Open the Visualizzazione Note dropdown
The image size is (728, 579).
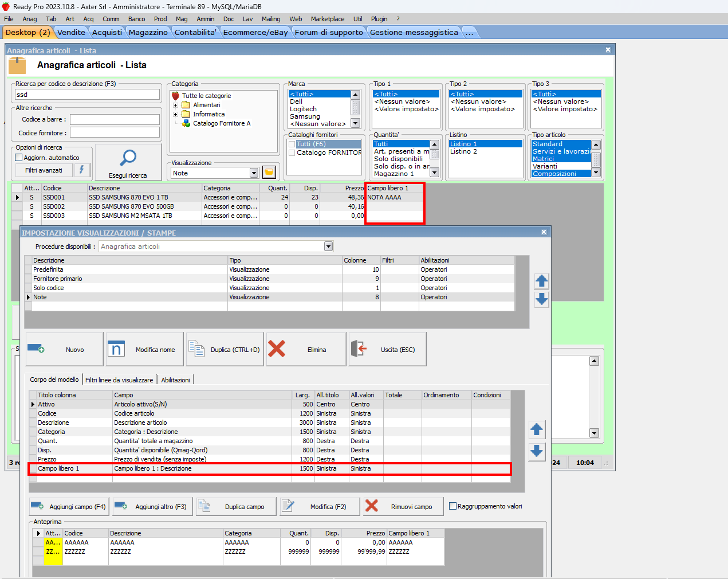pos(254,173)
